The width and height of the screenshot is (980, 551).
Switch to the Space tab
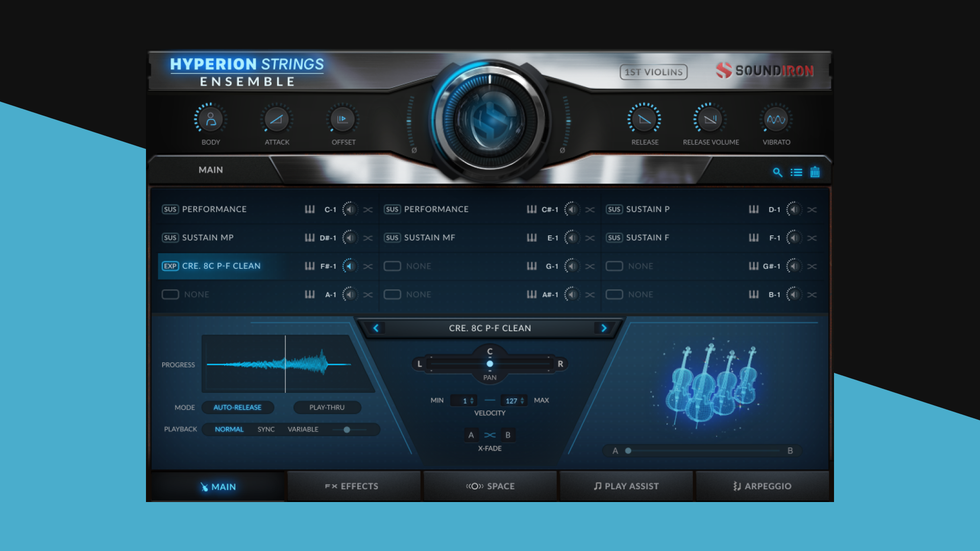pos(490,486)
